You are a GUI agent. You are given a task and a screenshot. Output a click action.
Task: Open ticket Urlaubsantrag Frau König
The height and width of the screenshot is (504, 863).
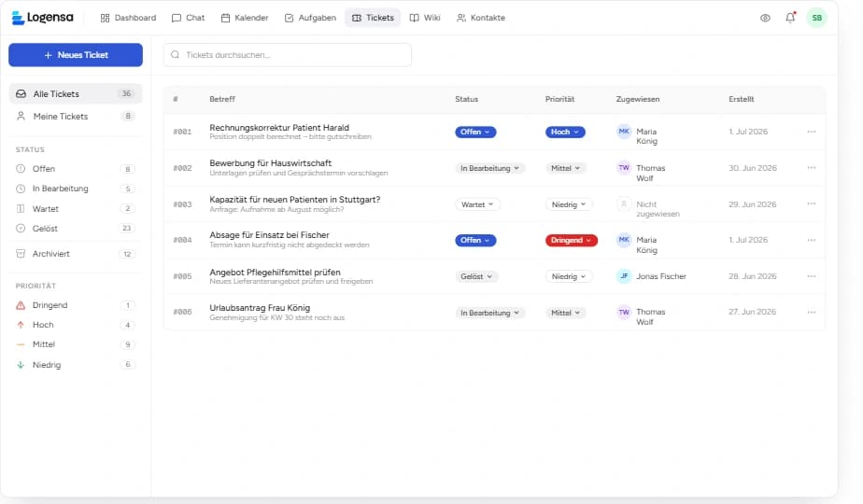[260, 308]
